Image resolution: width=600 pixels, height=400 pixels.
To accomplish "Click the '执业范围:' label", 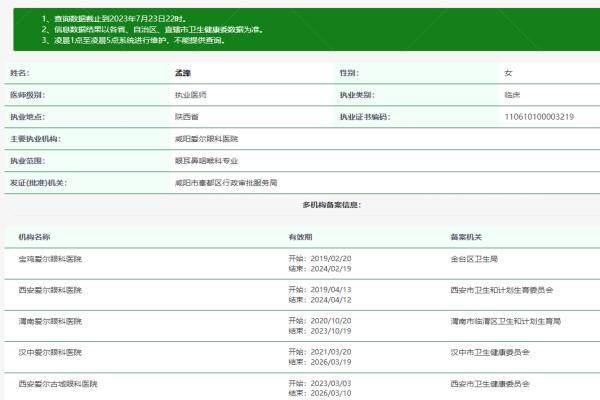I will tap(27, 161).
